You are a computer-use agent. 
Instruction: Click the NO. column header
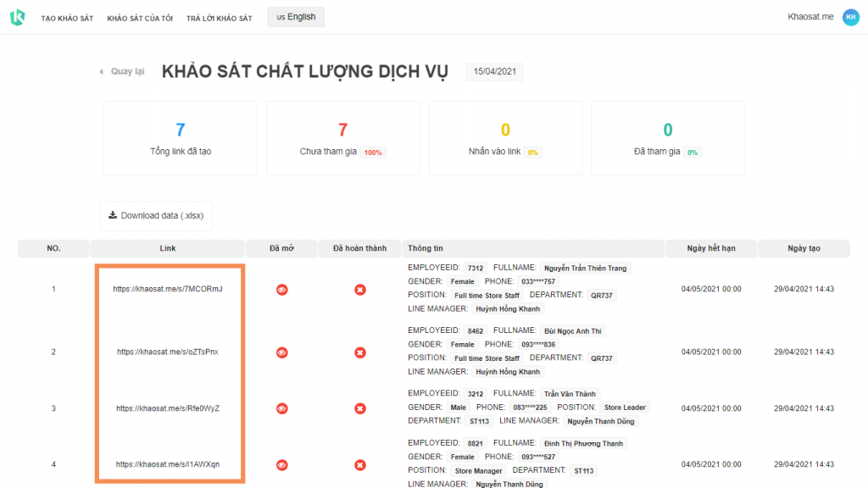(53, 248)
